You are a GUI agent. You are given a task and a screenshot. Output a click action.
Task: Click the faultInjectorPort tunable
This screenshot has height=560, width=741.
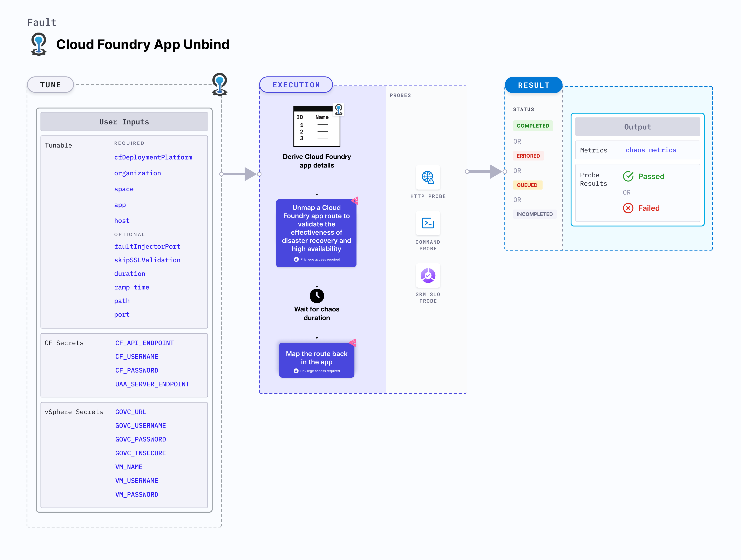(147, 246)
